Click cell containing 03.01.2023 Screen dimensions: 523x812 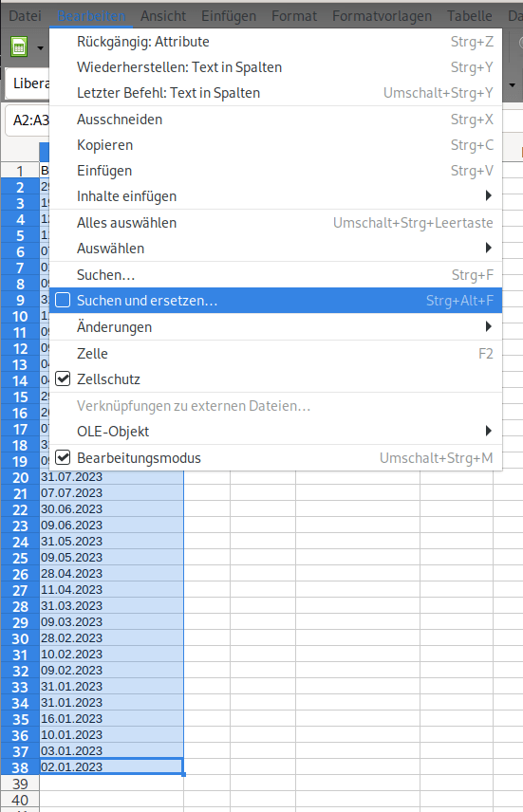pyautogui.click(x=111, y=750)
